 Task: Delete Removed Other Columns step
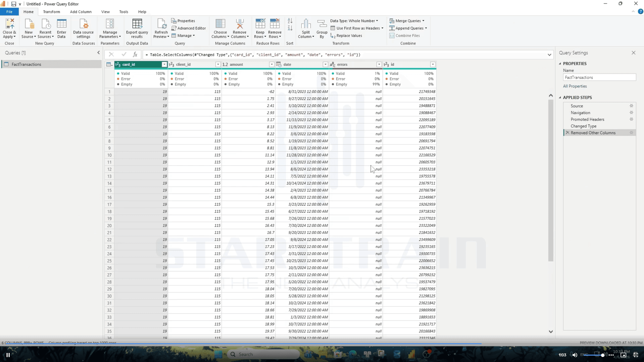(x=567, y=133)
